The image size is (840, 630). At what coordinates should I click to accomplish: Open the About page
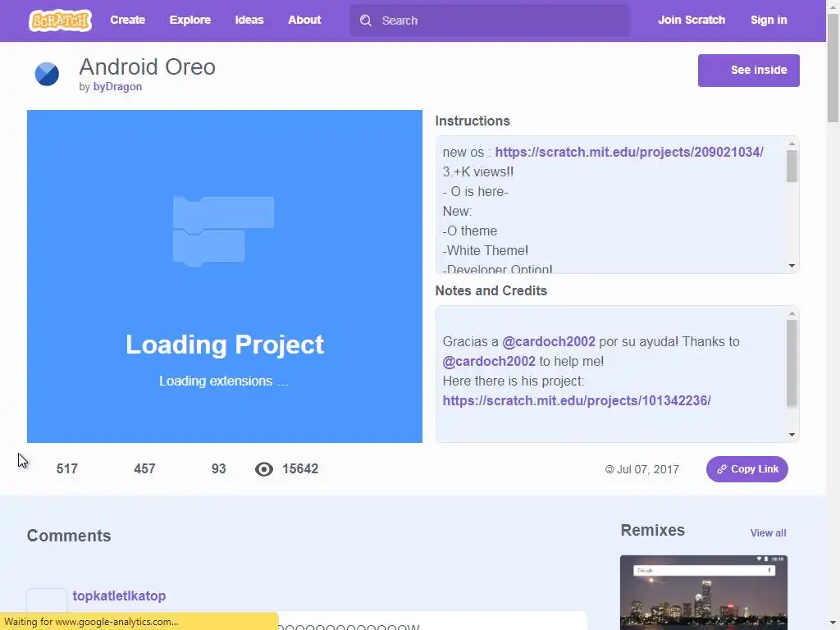[x=304, y=20]
